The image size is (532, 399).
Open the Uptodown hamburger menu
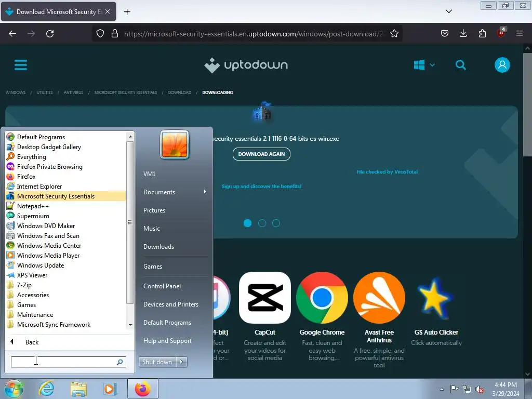click(x=21, y=65)
